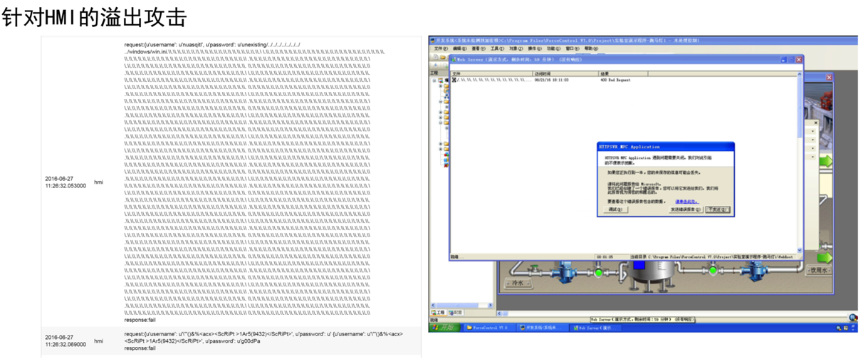
Task: Click the request icon beside the /.\\.\\ path row
Action: point(454,80)
